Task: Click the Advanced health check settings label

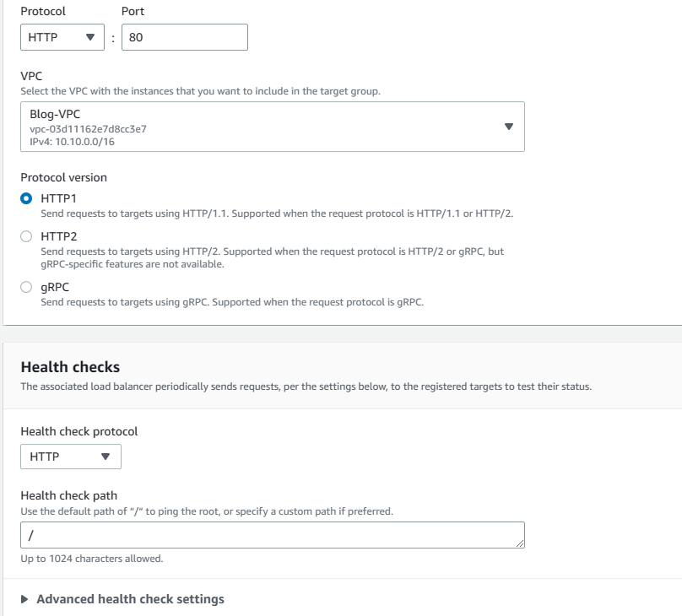Action: pyautogui.click(x=130, y=599)
